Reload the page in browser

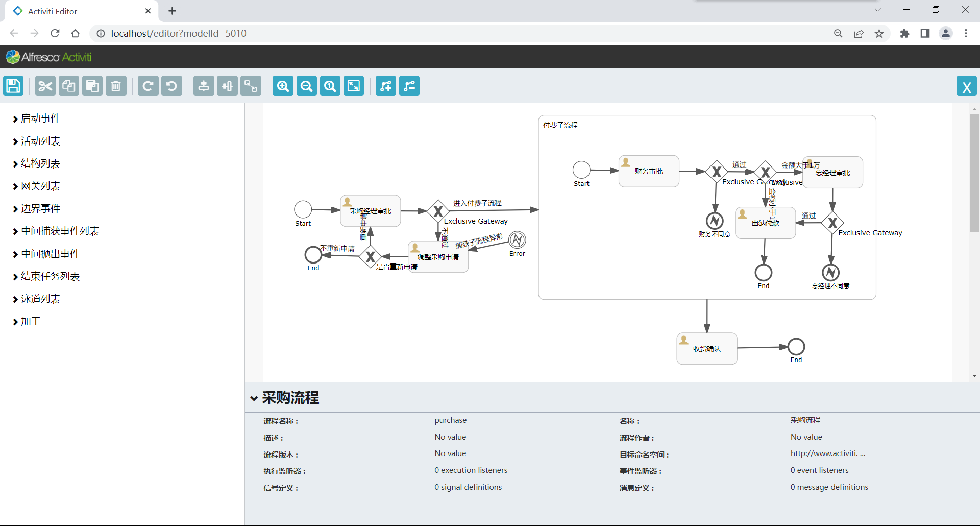(x=55, y=33)
